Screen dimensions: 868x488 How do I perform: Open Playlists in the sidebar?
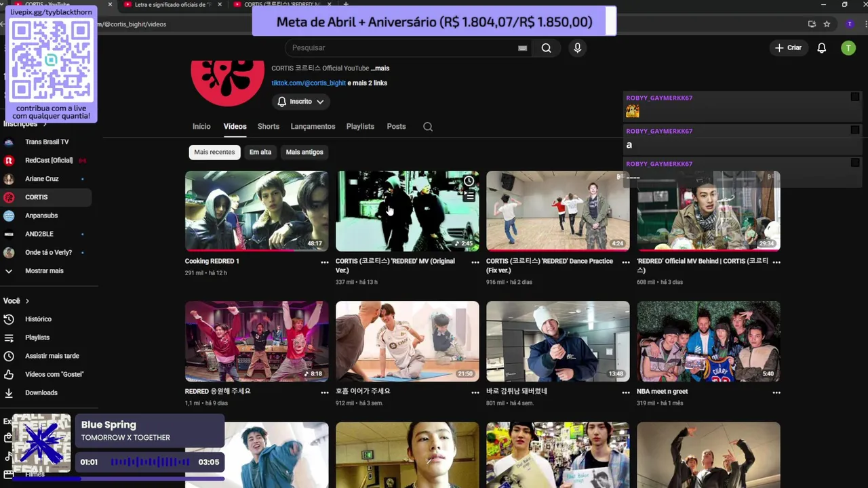tap(37, 338)
